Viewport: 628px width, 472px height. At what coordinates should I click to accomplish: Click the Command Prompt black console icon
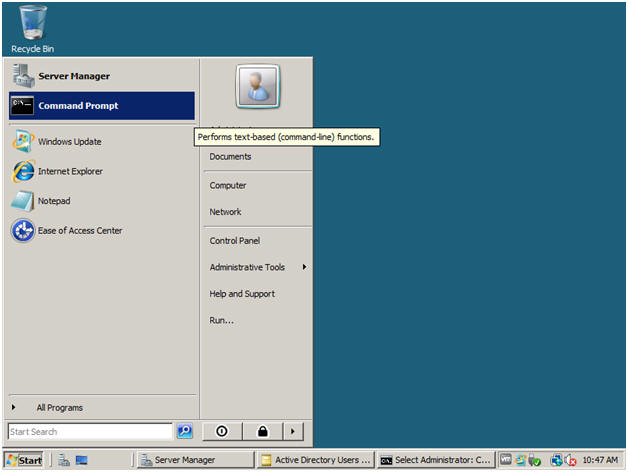pyautogui.click(x=22, y=105)
